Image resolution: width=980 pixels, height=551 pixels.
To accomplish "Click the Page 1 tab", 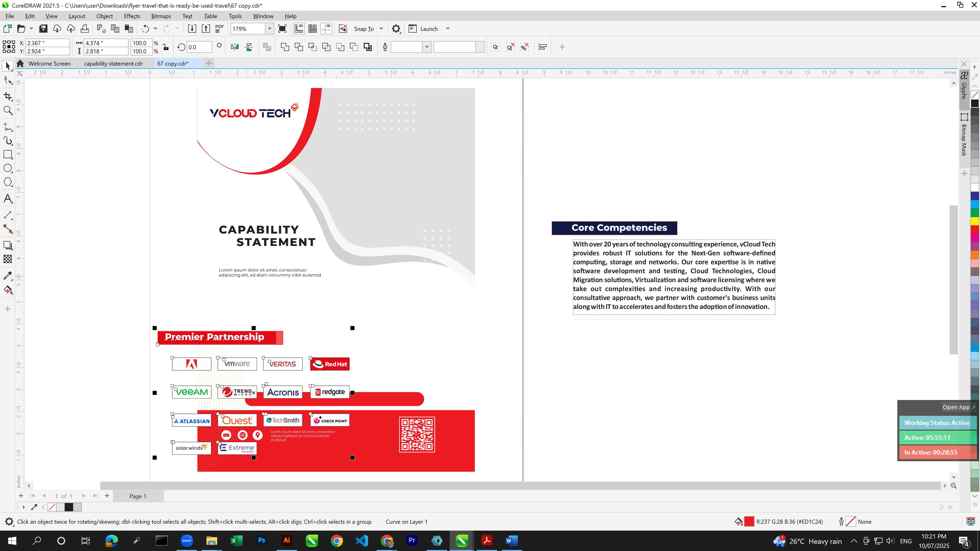I will coord(138,496).
